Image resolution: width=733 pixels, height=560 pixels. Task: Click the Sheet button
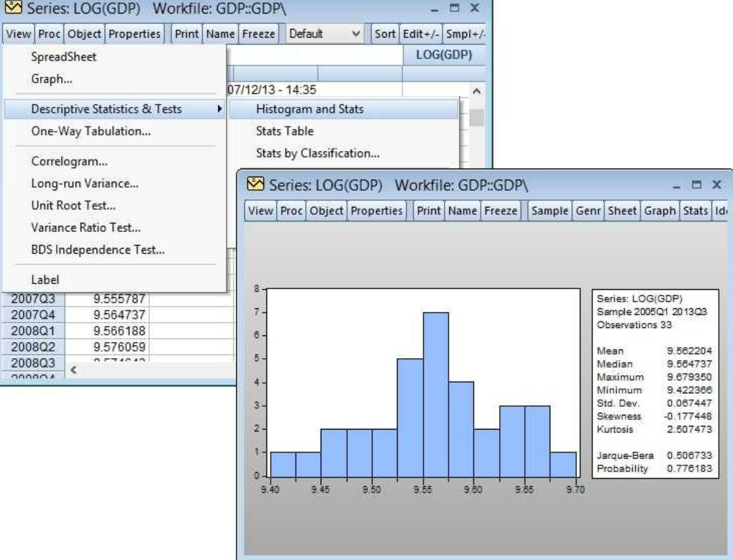622,211
